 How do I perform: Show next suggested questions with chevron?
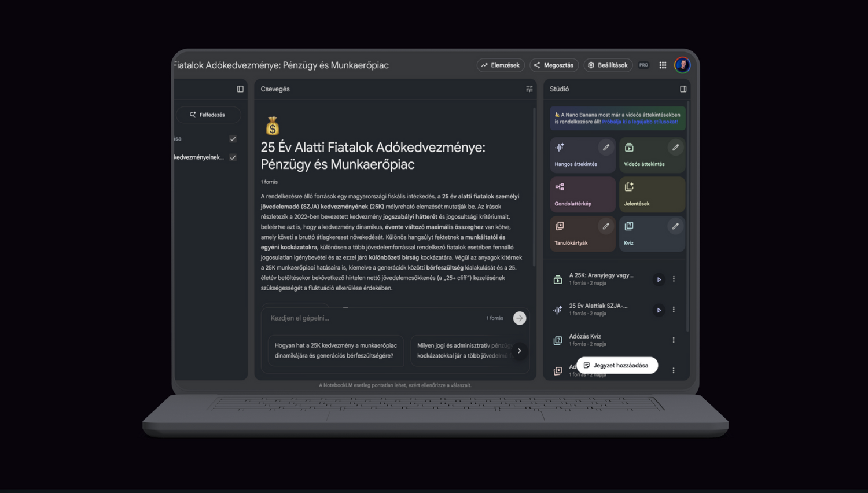pyautogui.click(x=520, y=351)
